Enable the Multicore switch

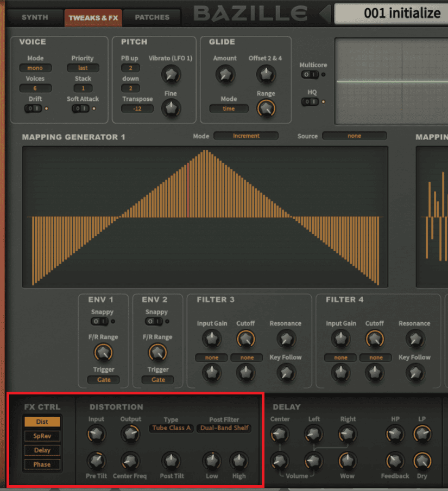(x=310, y=74)
